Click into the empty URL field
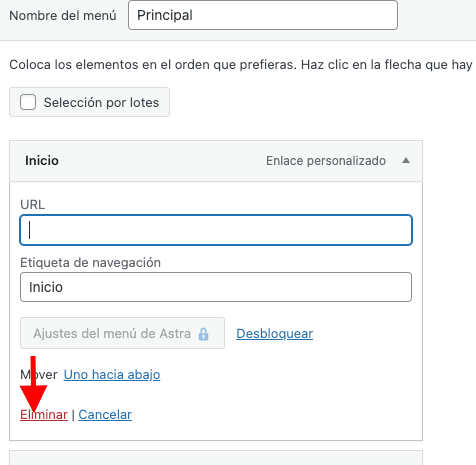 coord(216,230)
